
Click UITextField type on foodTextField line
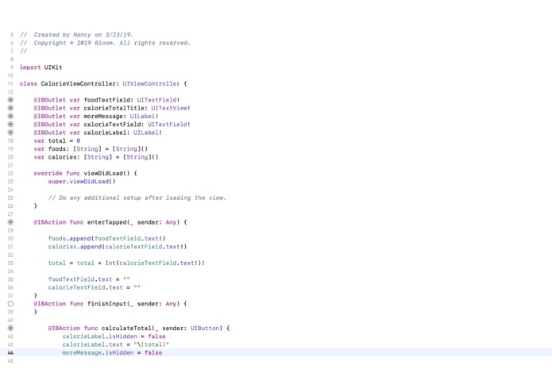156,100
